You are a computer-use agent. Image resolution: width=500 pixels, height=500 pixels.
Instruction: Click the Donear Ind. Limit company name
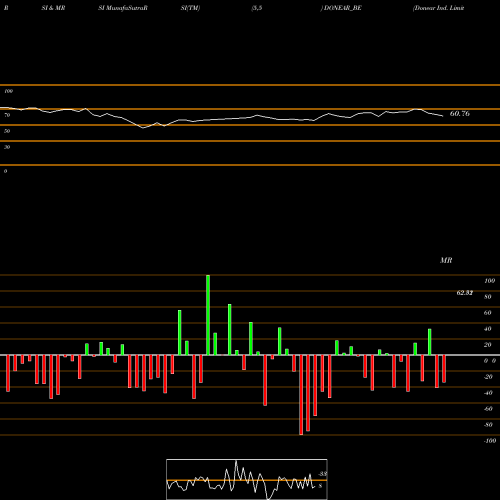(438, 8)
